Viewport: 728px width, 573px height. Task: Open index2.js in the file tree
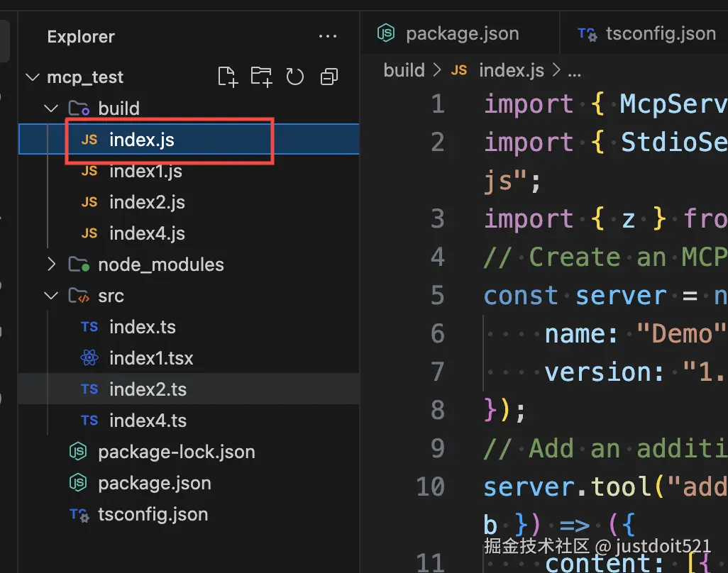[189, 202]
